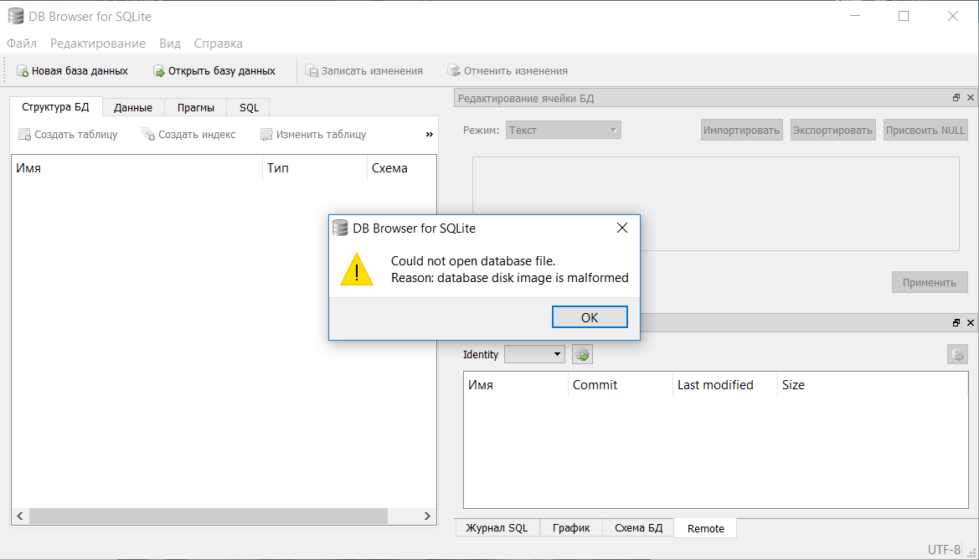Screen dimensions: 979x560
Task: Click the Modify Table button
Action: [x=313, y=134]
